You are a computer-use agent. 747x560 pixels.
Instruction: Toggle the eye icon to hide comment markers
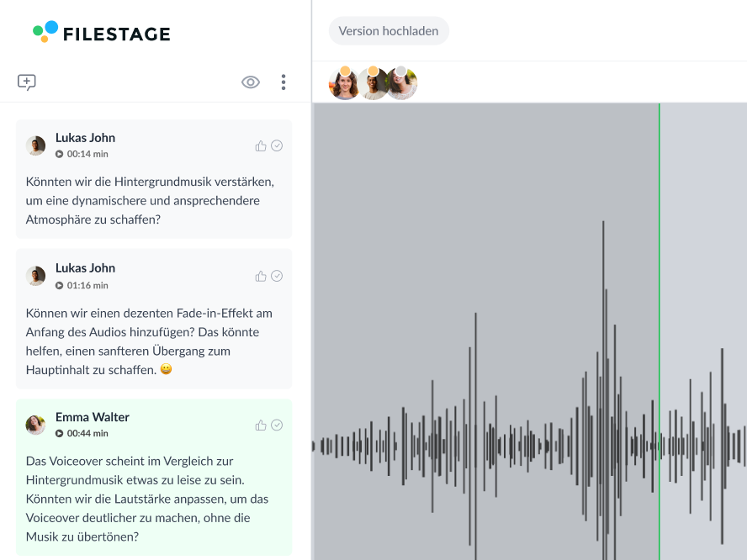250,82
